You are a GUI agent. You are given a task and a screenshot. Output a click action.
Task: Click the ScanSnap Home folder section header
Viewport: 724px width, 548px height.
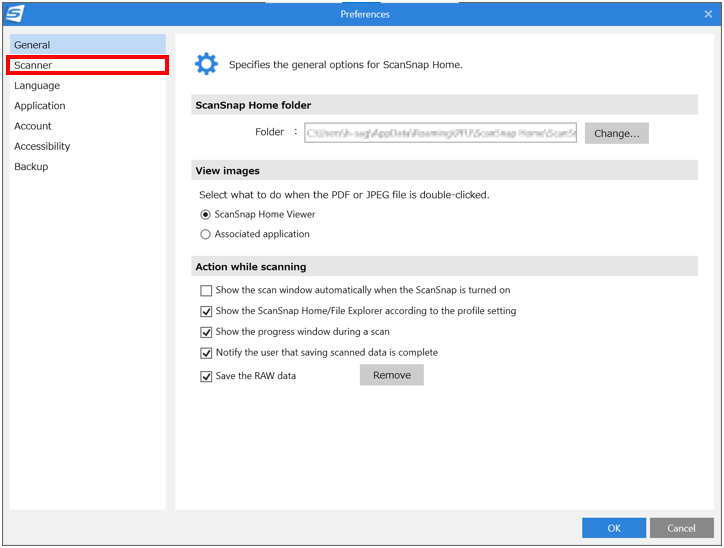444,105
